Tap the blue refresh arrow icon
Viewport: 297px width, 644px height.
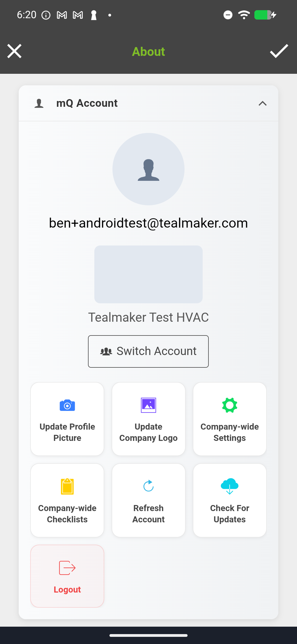click(148, 486)
